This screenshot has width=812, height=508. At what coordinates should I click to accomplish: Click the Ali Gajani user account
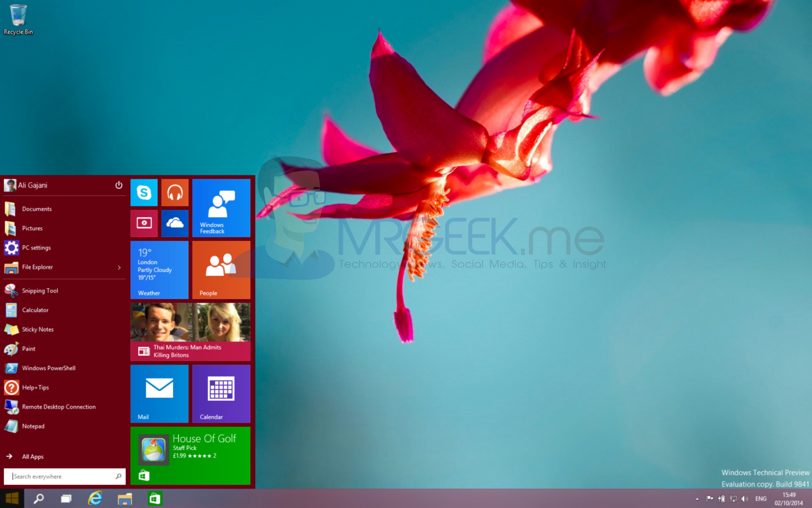(26, 185)
